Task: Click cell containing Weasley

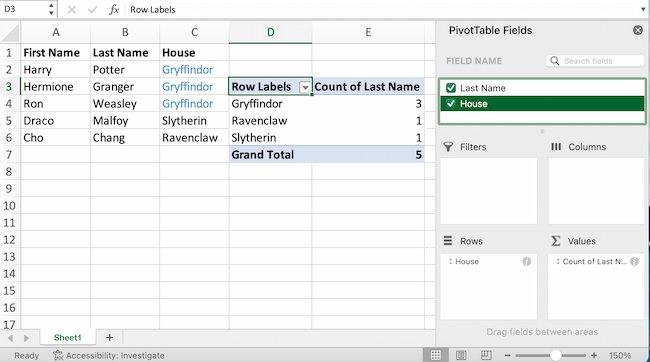Action: pyautogui.click(x=125, y=104)
